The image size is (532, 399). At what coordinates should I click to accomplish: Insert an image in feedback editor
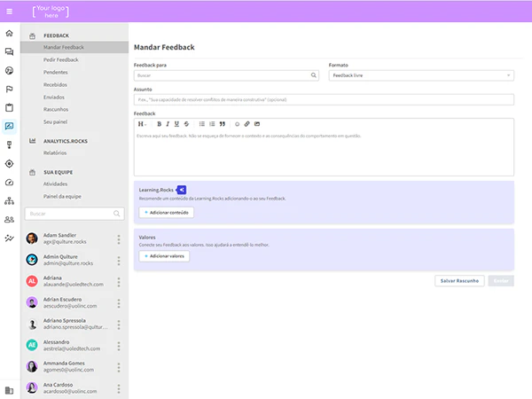(x=257, y=124)
